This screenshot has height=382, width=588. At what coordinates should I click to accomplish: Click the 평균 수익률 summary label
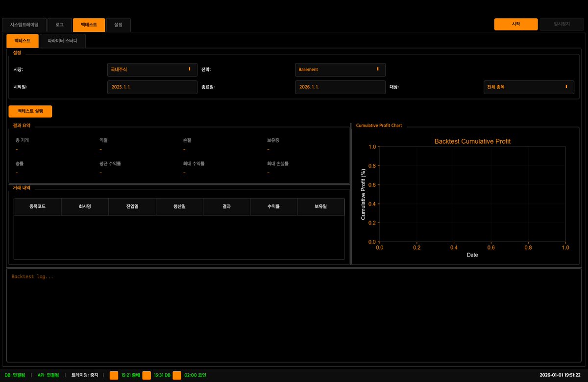click(x=110, y=164)
